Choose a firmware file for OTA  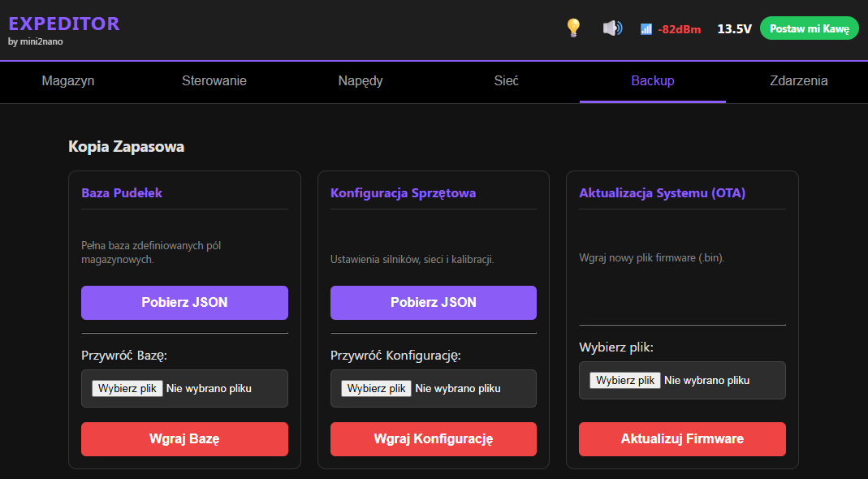pyautogui.click(x=625, y=380)
